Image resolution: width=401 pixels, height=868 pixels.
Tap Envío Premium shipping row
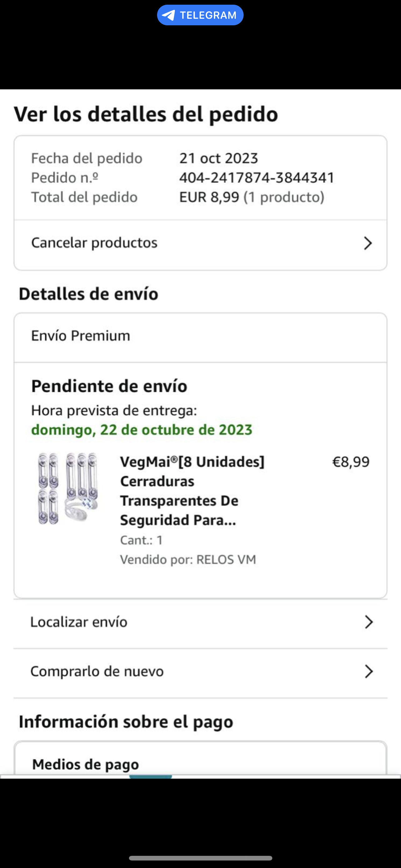point(81,336)
